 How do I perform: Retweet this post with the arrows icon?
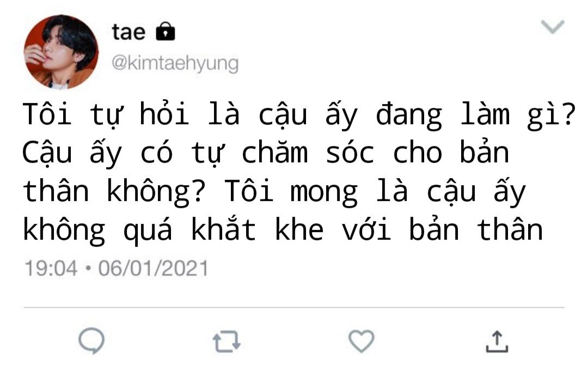coord(226,341)
